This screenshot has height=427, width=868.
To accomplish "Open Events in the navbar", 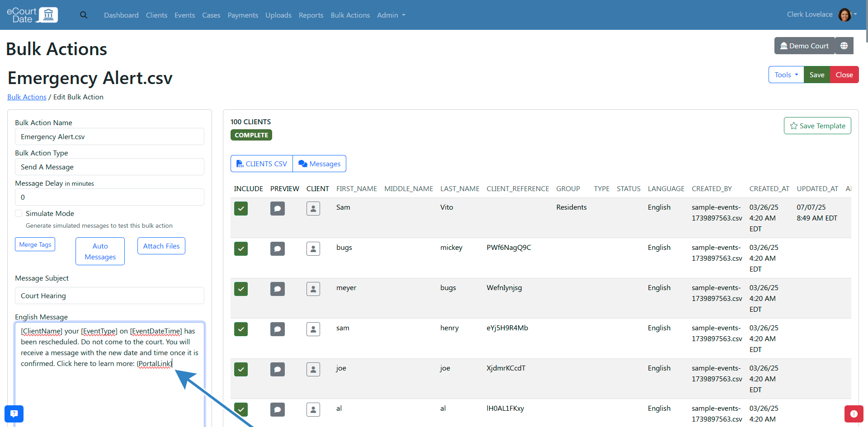I will point(184,15).
